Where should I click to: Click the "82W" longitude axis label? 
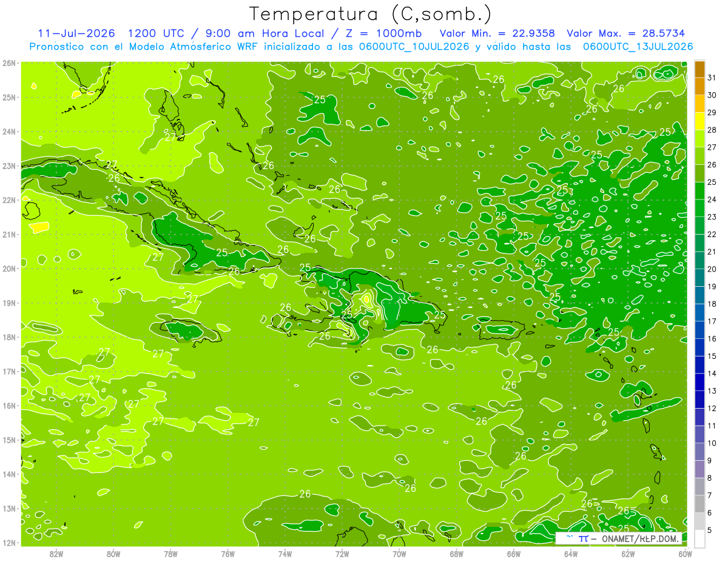tap(56, 554)
